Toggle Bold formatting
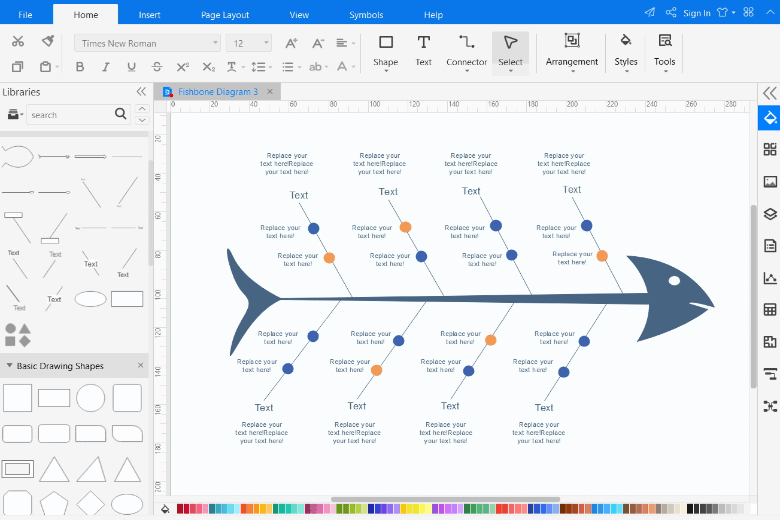This screenshot has width=780, height=520. coord(80,67)
